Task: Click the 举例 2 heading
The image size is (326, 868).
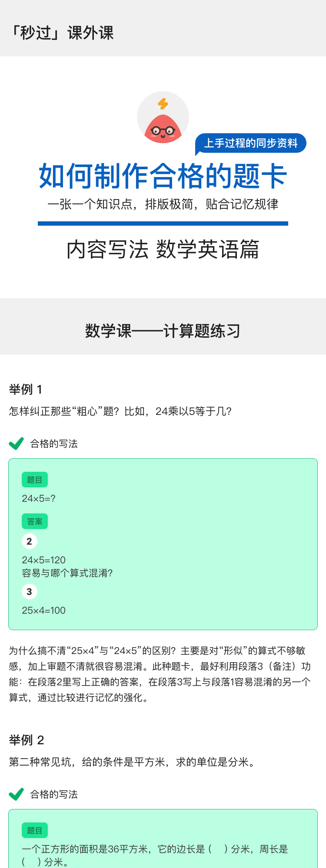Action: (27, 740)
